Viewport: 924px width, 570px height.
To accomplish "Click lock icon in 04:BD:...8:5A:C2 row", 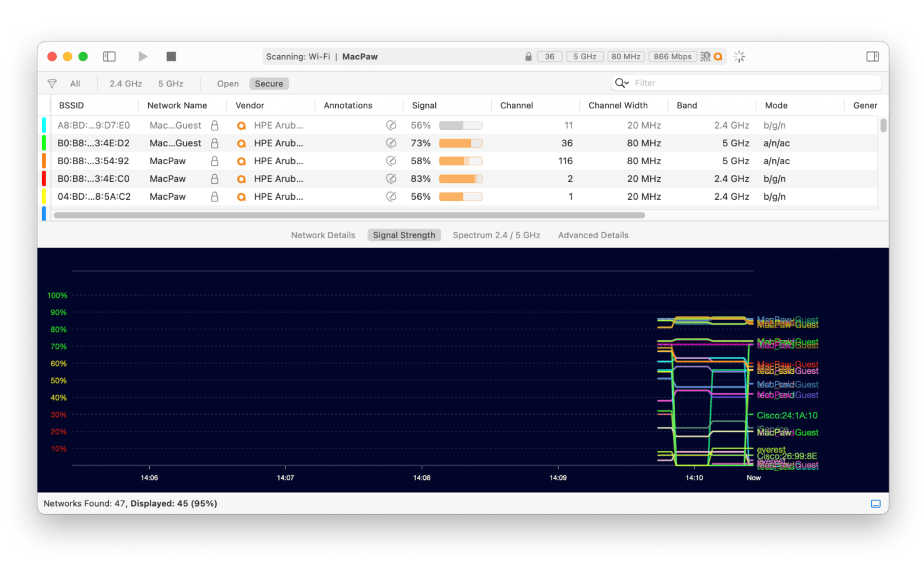I will pyautogui.click(x=214, y=196).
